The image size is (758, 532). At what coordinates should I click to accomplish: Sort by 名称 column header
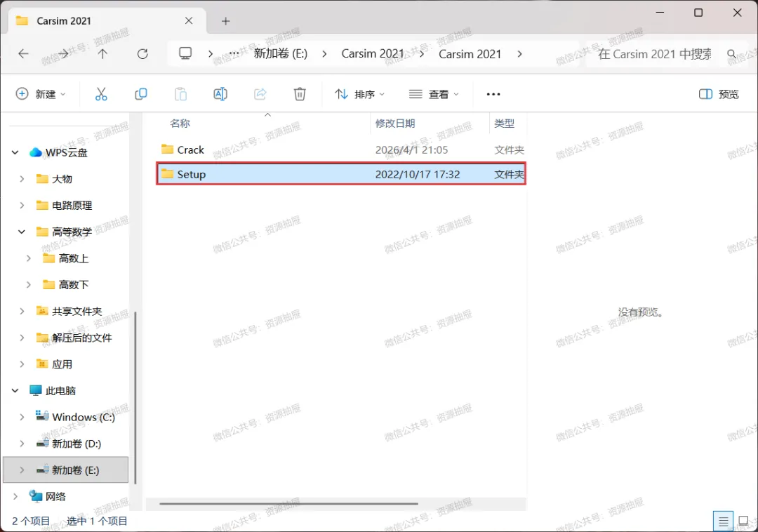coord(180,124)
